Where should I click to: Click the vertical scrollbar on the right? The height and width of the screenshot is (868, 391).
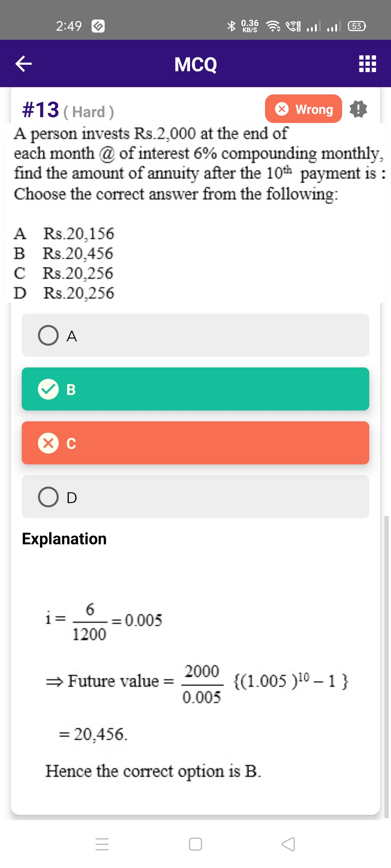[x=386, y=667]
